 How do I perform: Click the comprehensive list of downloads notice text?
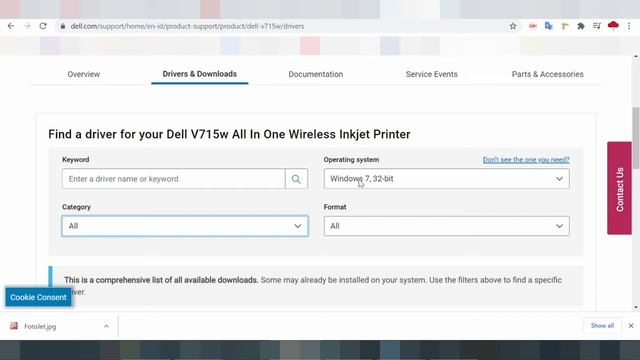pyautogui.click(x=313, y=286)
